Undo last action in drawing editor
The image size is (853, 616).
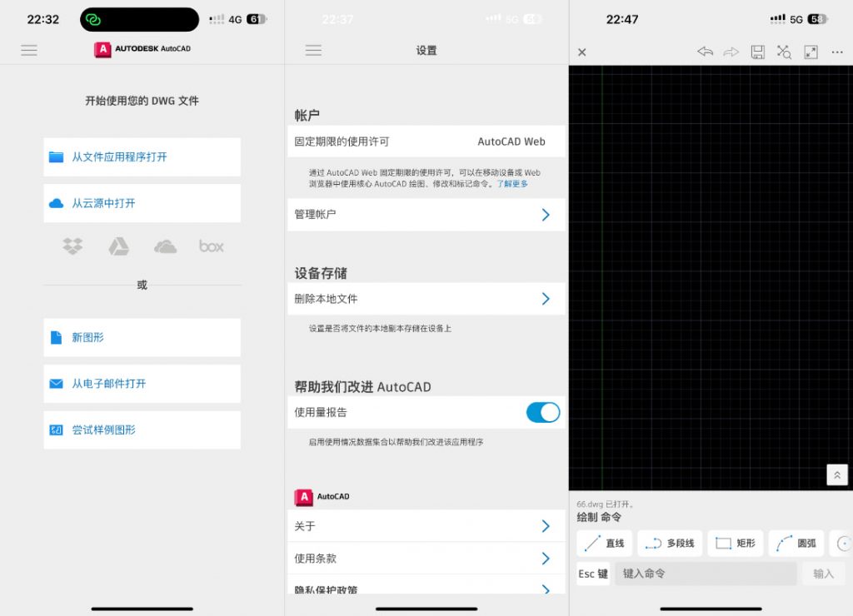tap(705, 52)
